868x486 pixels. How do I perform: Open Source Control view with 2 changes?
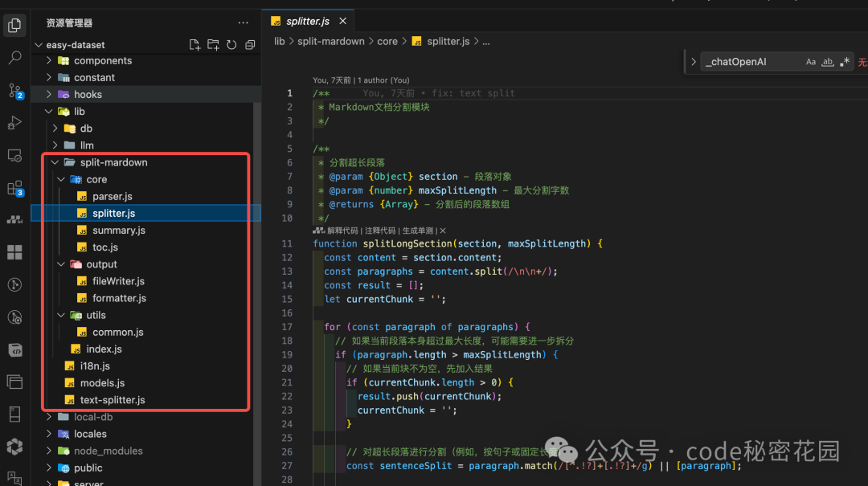click(15, 90)
